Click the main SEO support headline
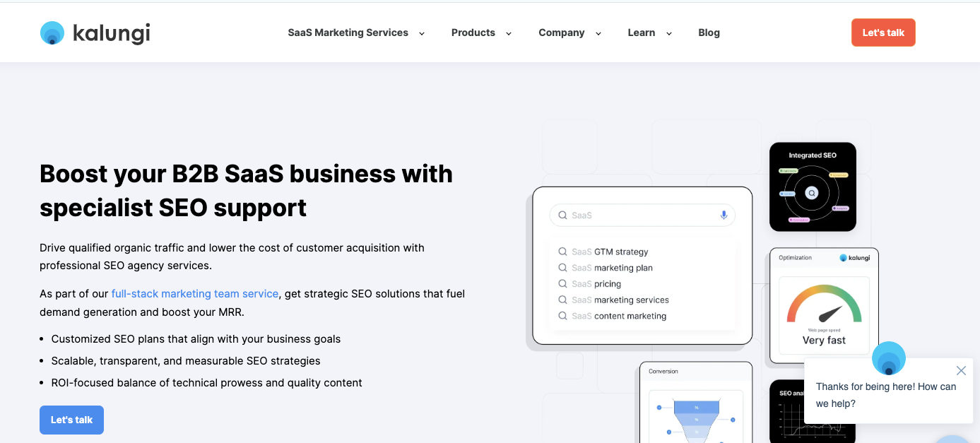Viewport: 980px width, 443px height. coord(246,190)
